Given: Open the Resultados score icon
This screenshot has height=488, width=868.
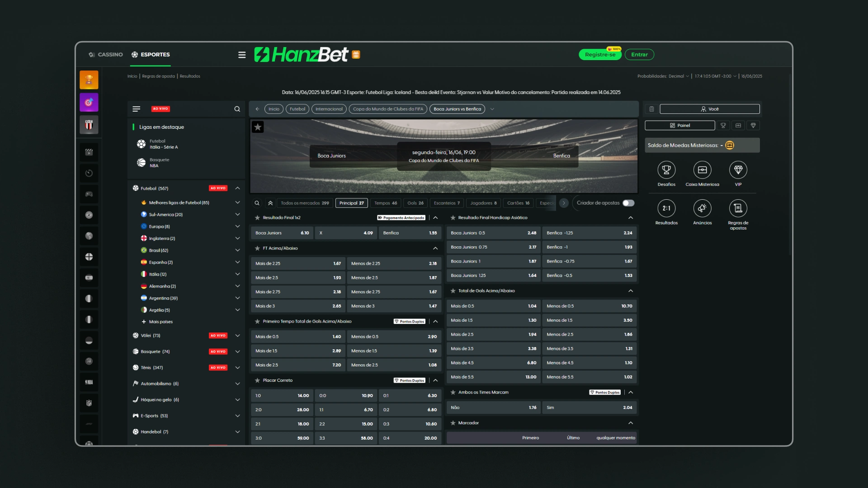Looking at the screenshot, I should 666,208.
